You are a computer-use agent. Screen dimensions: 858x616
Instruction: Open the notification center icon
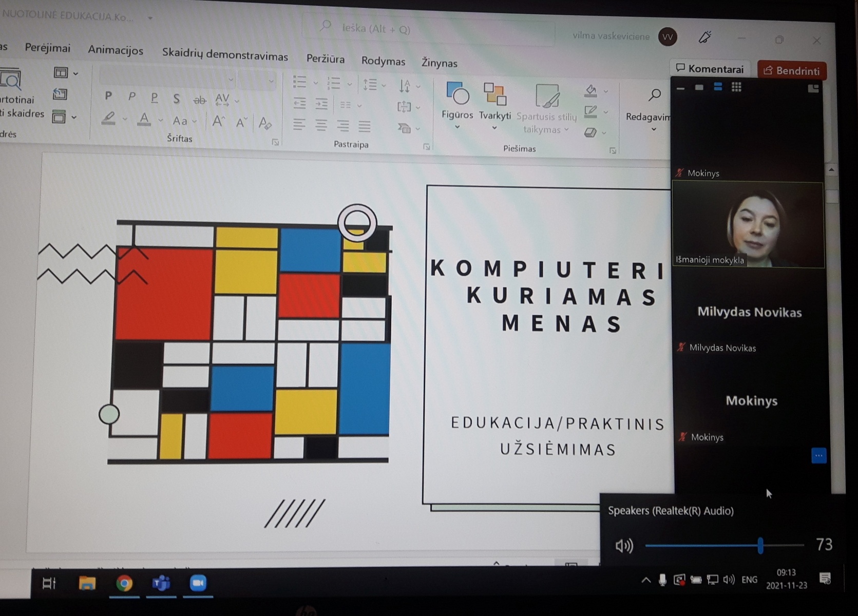point(825,579)
